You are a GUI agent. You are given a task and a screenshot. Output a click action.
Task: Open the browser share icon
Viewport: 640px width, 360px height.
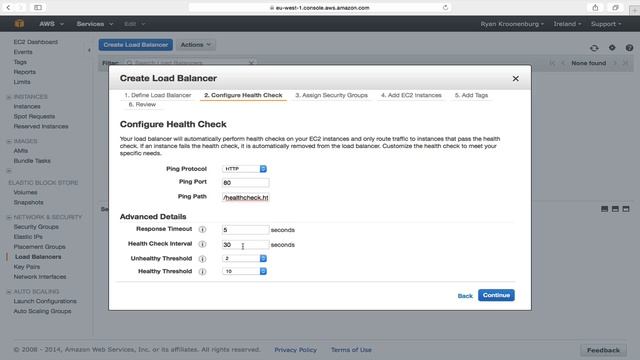[596, 7]
